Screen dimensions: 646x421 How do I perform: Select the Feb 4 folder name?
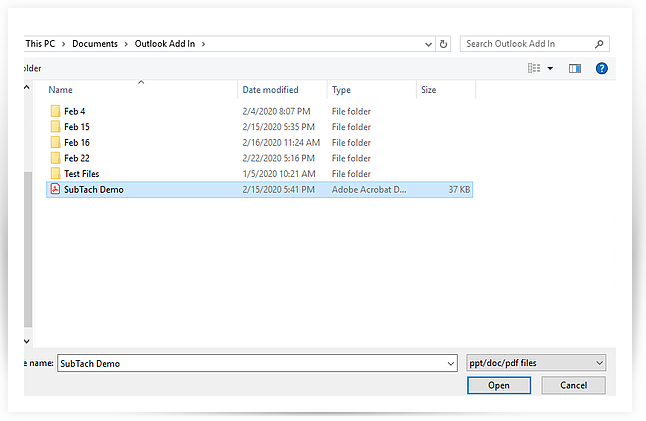tap(75, 111)
